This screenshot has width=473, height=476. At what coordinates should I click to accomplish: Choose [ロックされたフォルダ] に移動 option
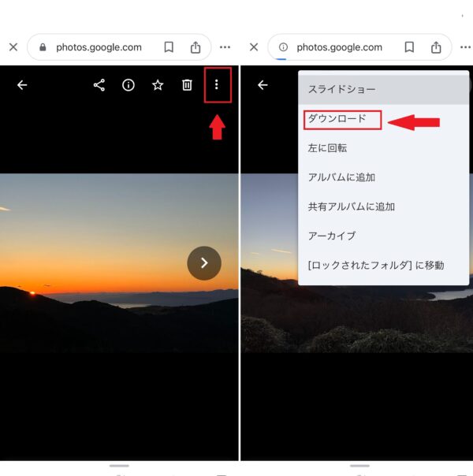383,266
